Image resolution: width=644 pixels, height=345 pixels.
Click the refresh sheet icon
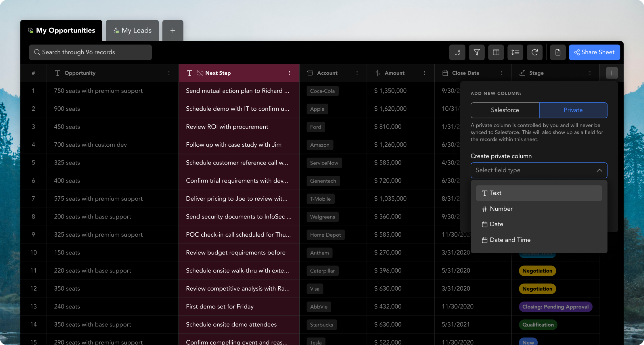tap(534, 52)
